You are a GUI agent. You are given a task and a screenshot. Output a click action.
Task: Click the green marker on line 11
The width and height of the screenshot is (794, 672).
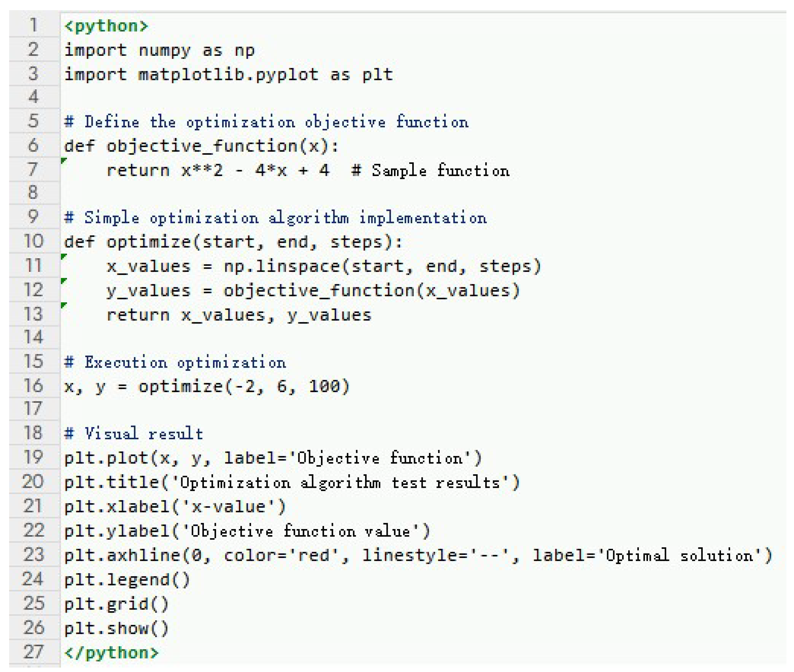(64, 257)
